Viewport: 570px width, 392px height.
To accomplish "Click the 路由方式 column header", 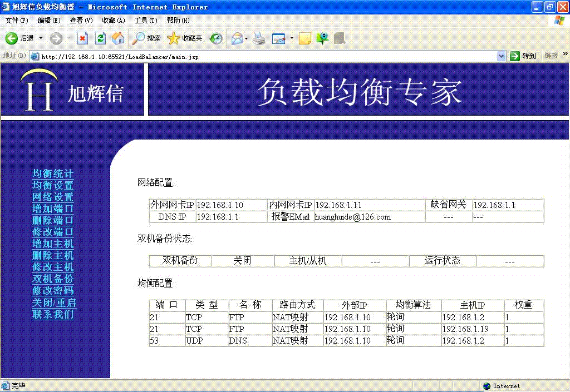I will pos(298,305).
